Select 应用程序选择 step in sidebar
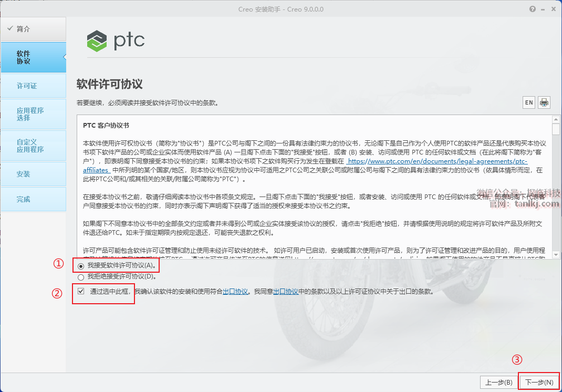This screenshot has height=392, width=562. [33, 114]
